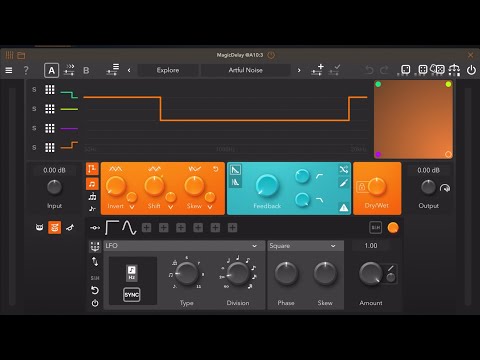Click the clock icon beside MagicDelay title
The height and width of the screenshot is (360, 480).
pos(271,55)
